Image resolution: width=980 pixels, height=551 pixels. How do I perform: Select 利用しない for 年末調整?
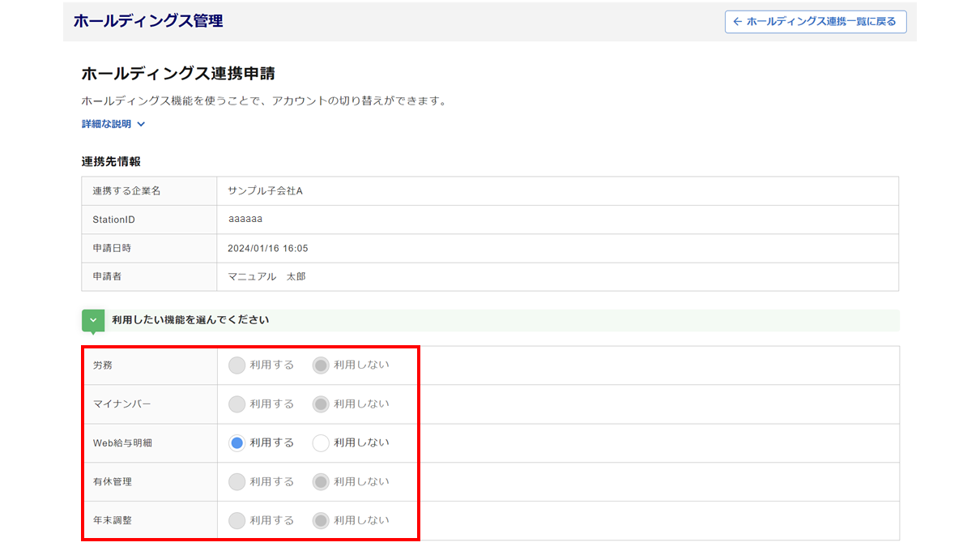(x=321, y=520)
